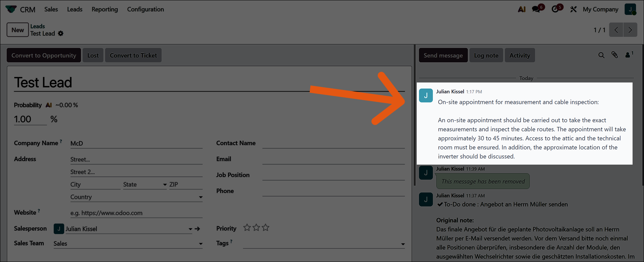The width and height of the screenshot is (644, 262).
Task: Click the Log note button
Action: click(486, 55)
